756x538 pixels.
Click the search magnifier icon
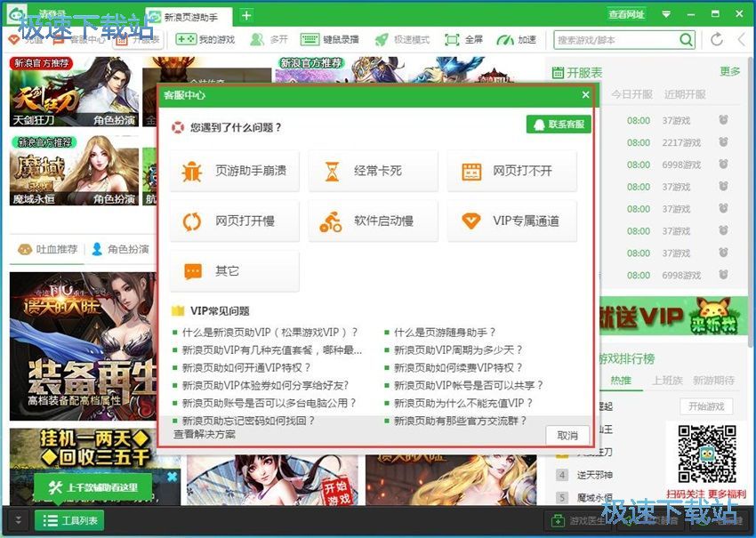point(686,39)
